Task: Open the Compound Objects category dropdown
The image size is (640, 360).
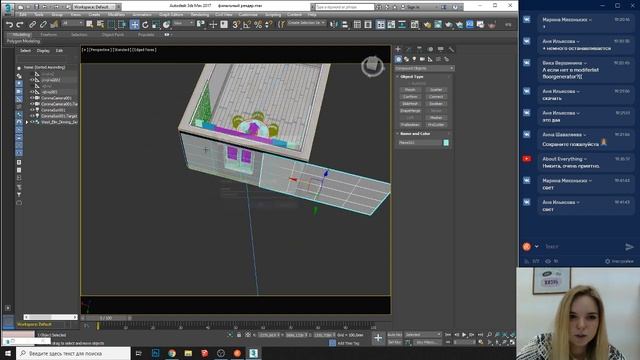Action: [x=424, y=68]
